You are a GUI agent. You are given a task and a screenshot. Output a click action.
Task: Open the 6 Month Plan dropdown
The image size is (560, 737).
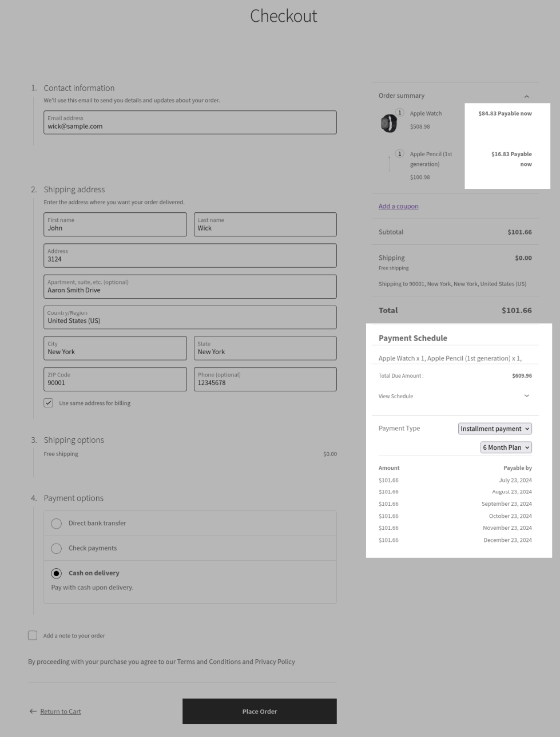point(506,447)
